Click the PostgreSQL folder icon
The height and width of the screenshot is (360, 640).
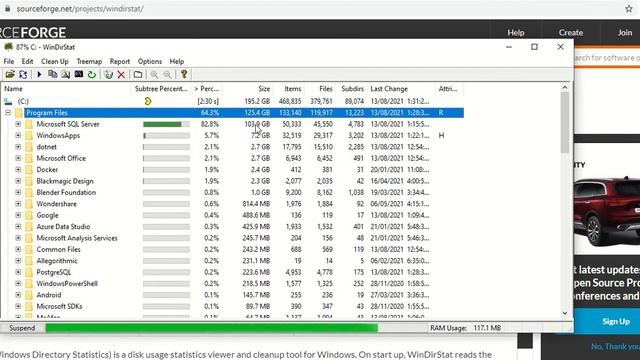point(29,272)
